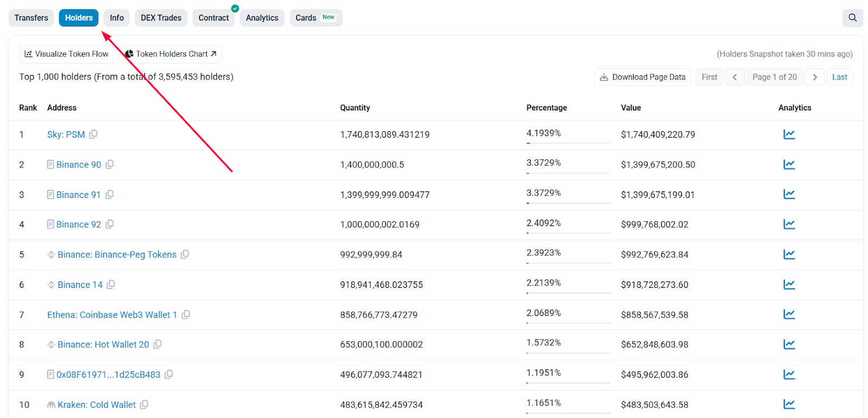Click the Page 1 of 20 indicator
The height and width of the screenshot is (418, 868).
775,77
